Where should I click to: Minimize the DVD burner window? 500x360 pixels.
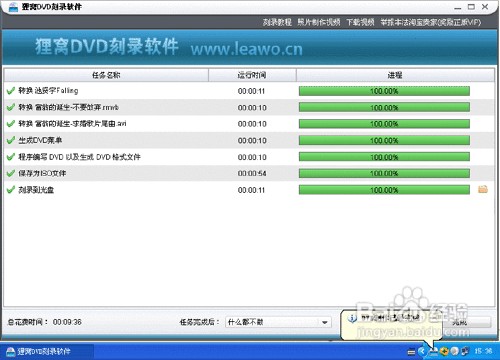click(458, 7)
